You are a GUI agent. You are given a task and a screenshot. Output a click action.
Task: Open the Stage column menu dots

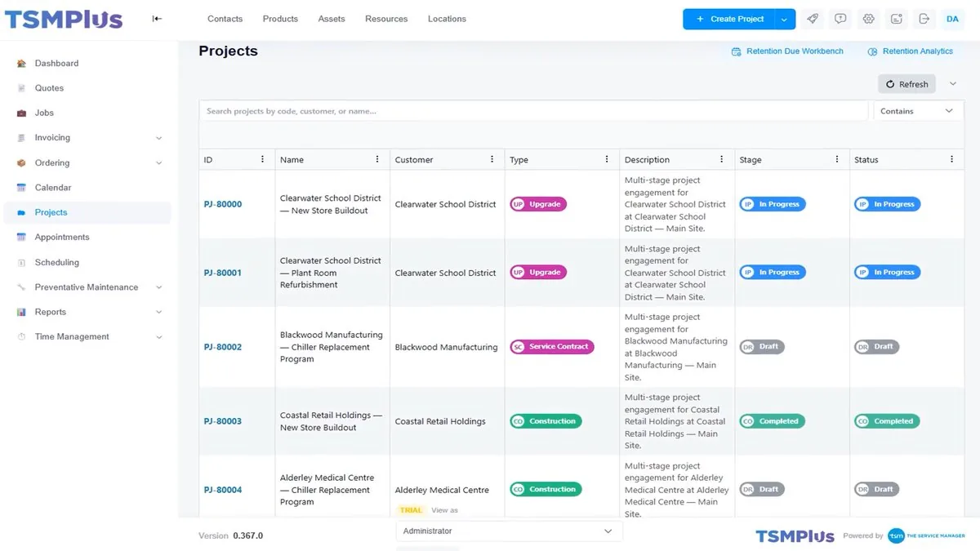click(837, 159)
